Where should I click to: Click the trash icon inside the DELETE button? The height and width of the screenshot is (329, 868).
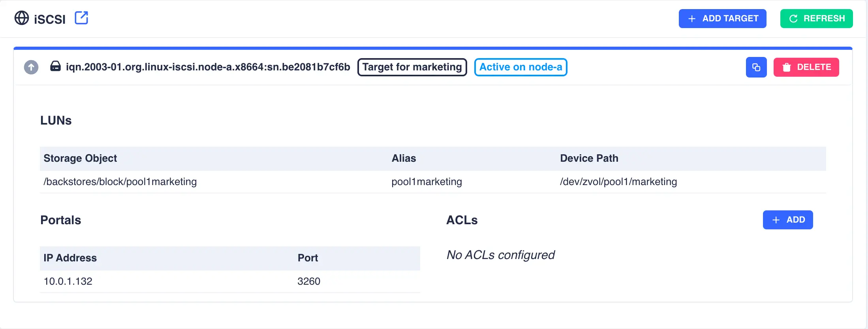click(x=786, y=67)
